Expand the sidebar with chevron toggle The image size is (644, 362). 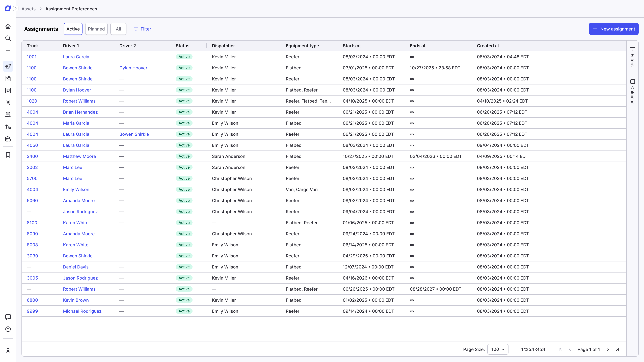pos(16,9)
